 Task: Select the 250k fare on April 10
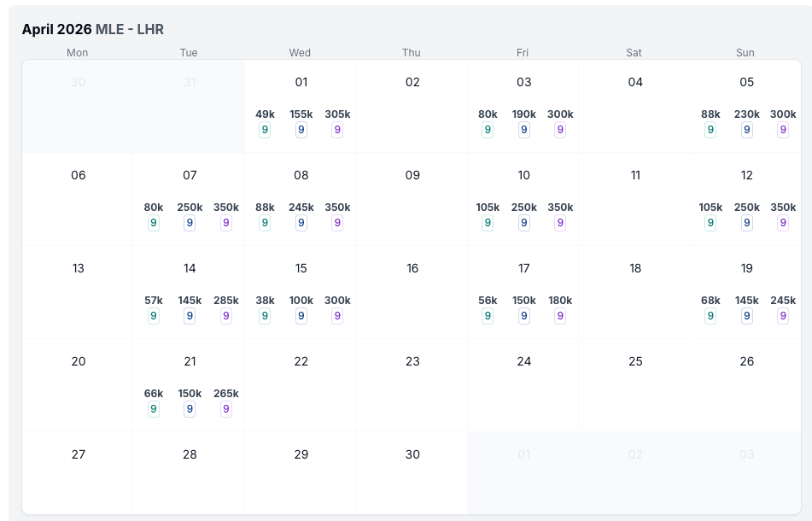(x=524, y=208)
